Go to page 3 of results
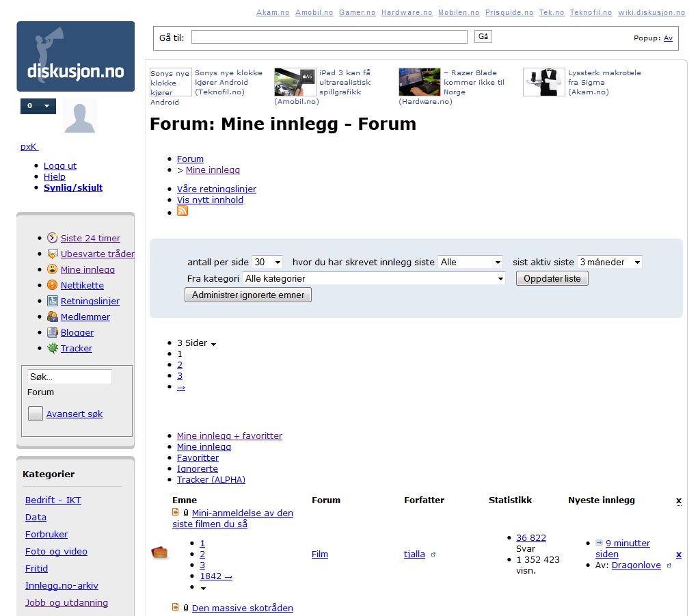The image size is (700, 616). pos(180,376)
